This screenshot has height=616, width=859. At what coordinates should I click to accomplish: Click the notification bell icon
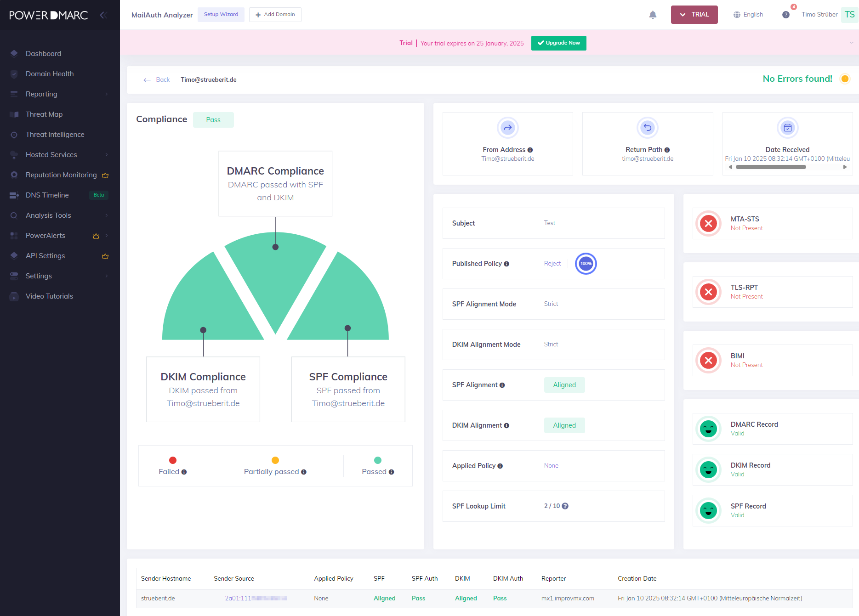653,15
